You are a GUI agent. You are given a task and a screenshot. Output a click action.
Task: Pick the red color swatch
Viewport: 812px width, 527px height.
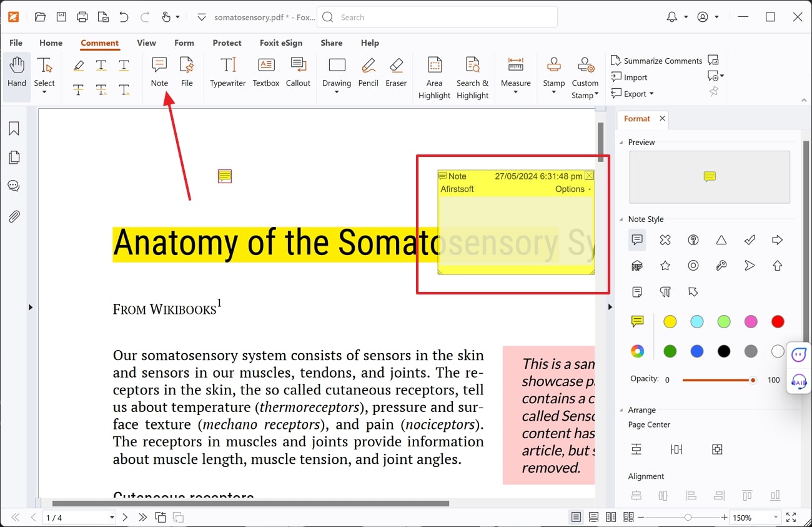pos(778,321)
